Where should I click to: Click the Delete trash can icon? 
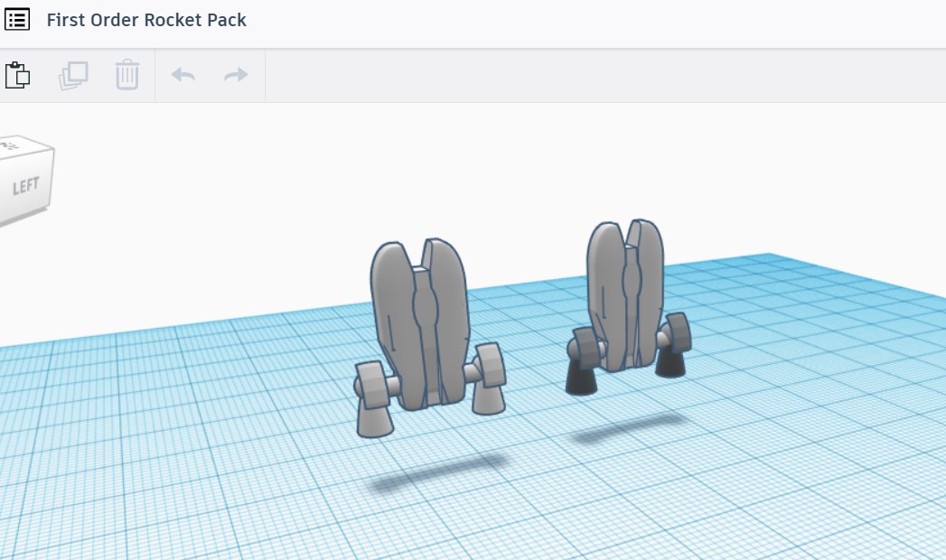tap(127, 75)
